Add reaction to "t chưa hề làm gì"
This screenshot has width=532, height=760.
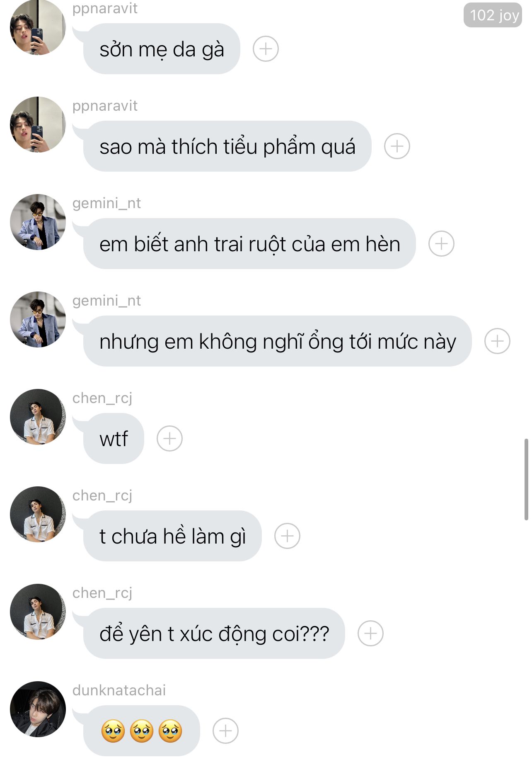click(287, 536)
